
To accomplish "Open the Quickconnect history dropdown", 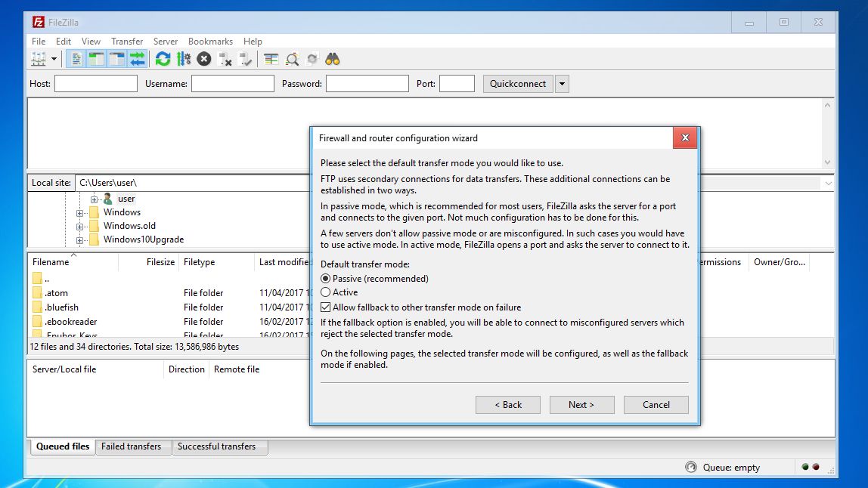I will pyautogui.click(x=561, y=83).
